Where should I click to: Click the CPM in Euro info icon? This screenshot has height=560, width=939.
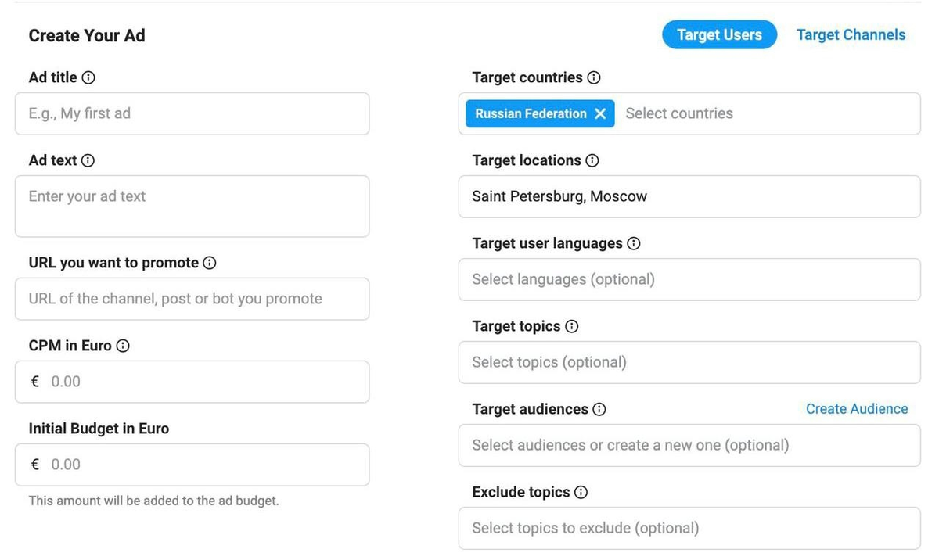click(124, 346)
